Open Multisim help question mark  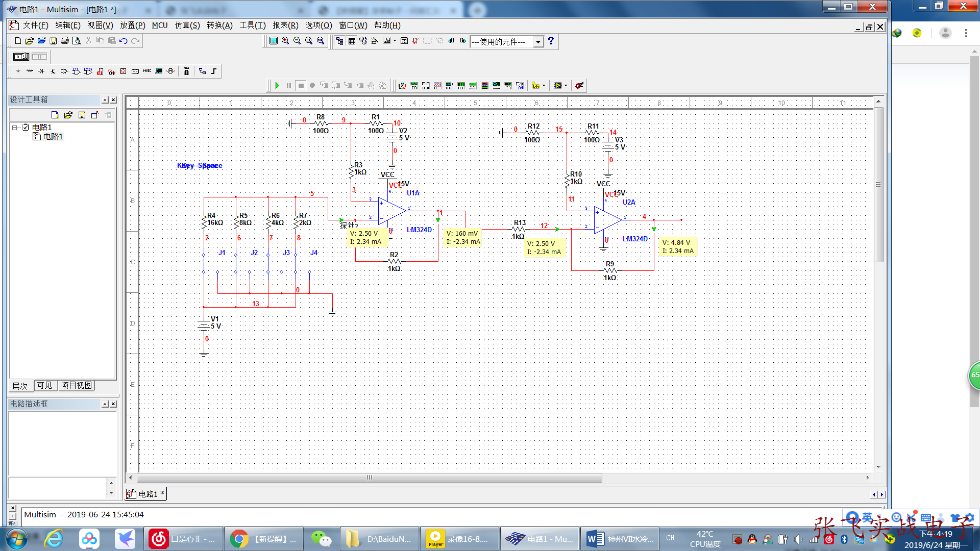pos(551,41)
